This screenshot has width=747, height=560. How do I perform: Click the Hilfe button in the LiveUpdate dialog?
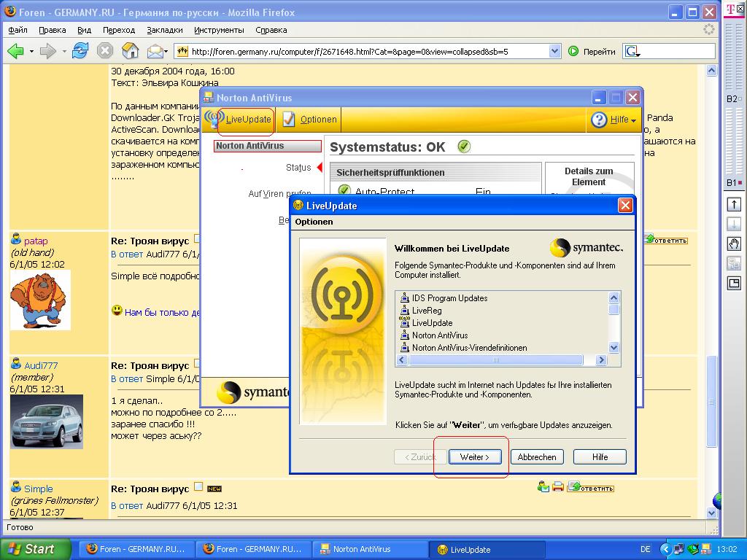600,457
